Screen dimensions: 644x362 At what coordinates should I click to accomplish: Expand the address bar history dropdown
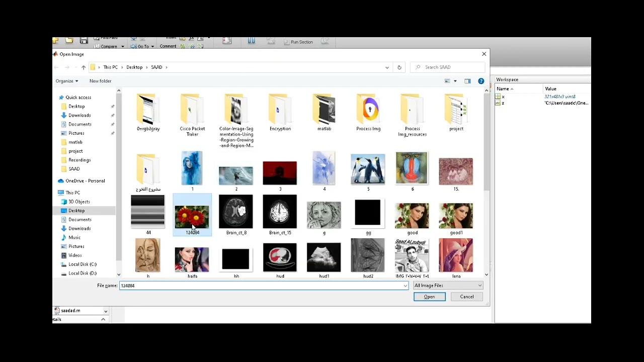(387, 67)
